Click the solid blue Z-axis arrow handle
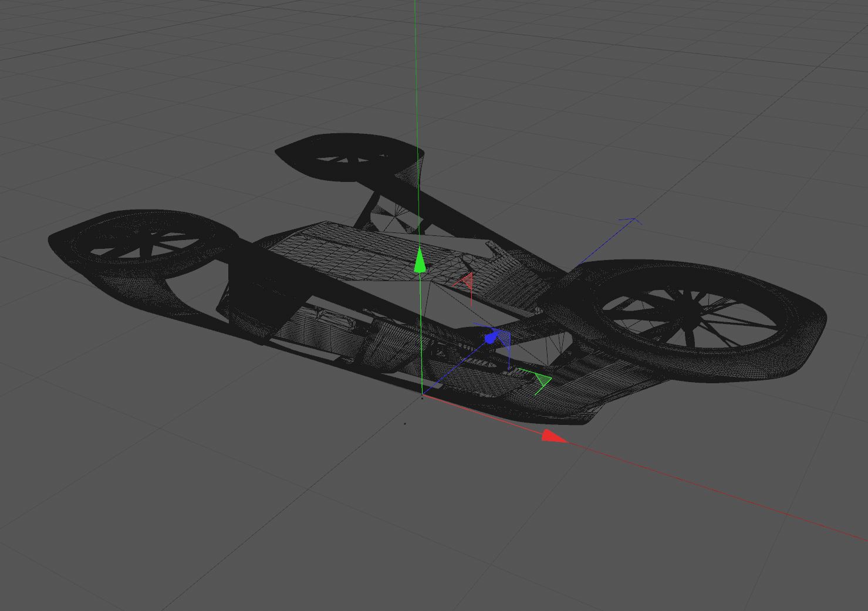The width and height of the screenshot is (868, 611). [492, 337]
